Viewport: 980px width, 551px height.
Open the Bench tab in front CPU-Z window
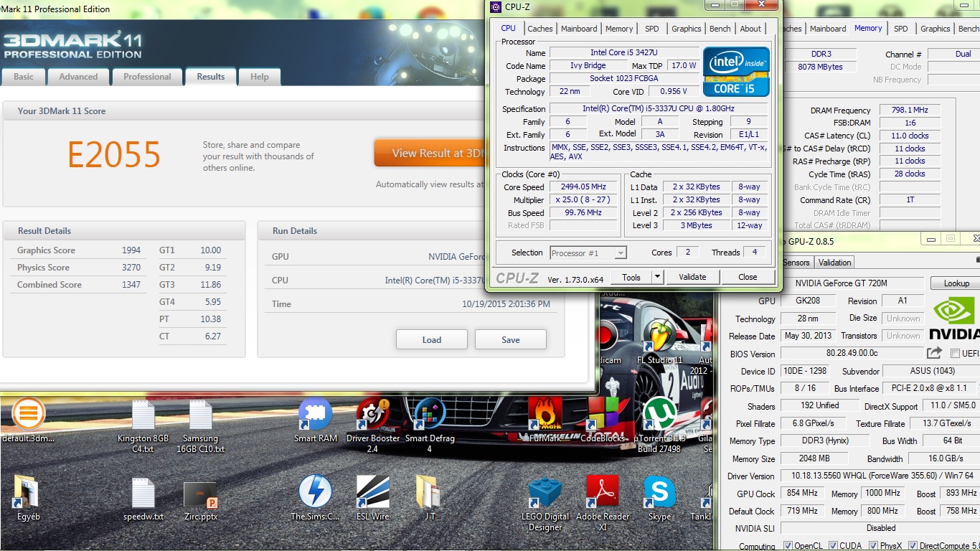[x=720, y=29]
